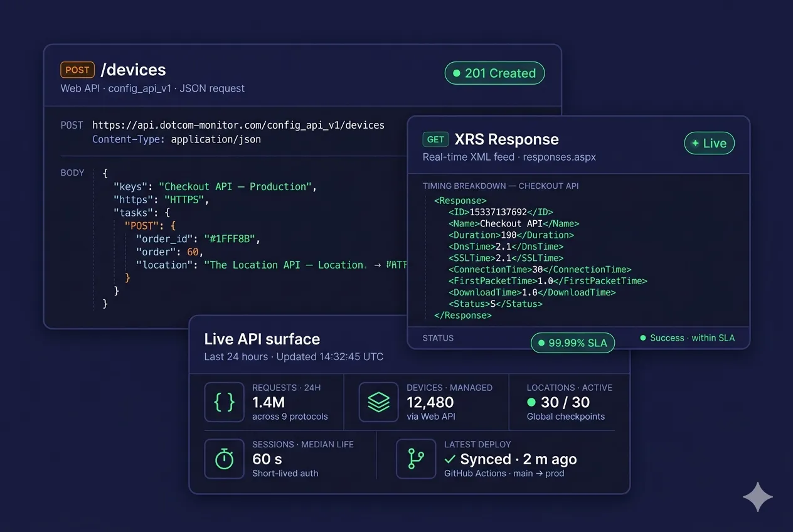The image size is (793, 532).
Task: Click the closing </Response> tag
Action: pos(463,315)
